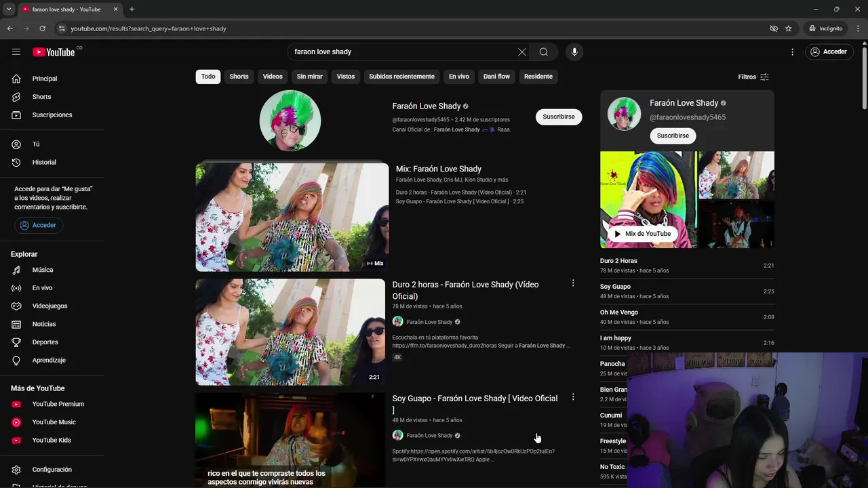Open options menu for Duro 2 horas video
This screenshot has width=868, height=488.
point(573,283)
